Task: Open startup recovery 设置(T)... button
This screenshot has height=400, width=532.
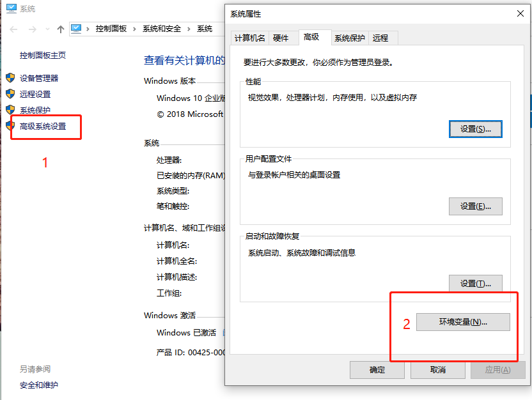Action: click(x=475, y=284)
